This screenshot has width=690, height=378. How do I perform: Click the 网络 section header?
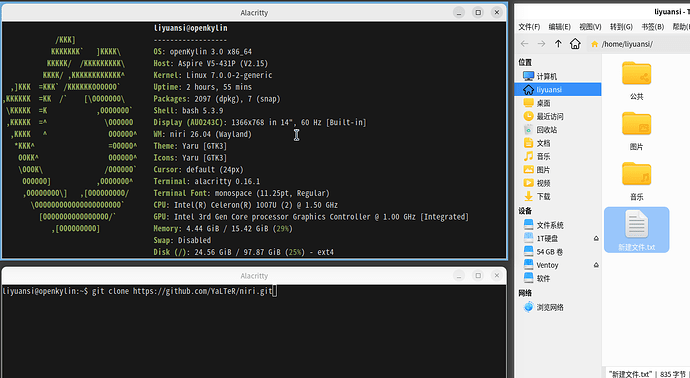[x=525, y=293]
